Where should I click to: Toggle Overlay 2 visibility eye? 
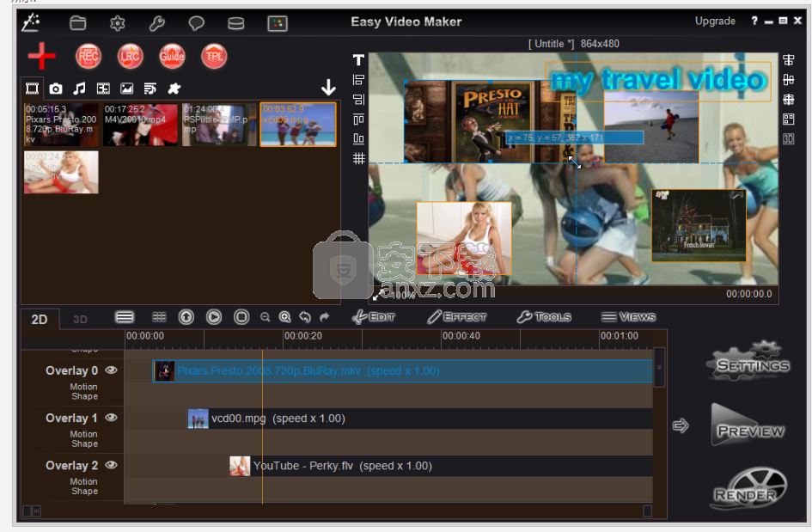click(112, 465)
